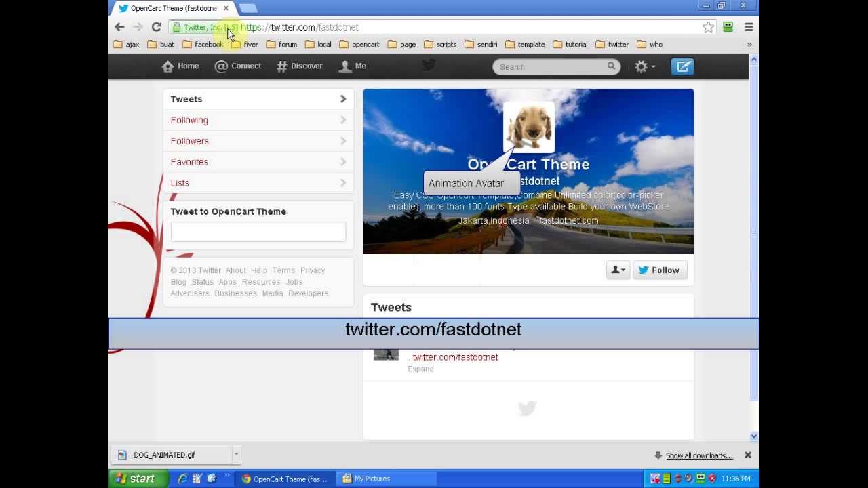Expand the tweet
868x488 pixels.
tap(420, 369)
